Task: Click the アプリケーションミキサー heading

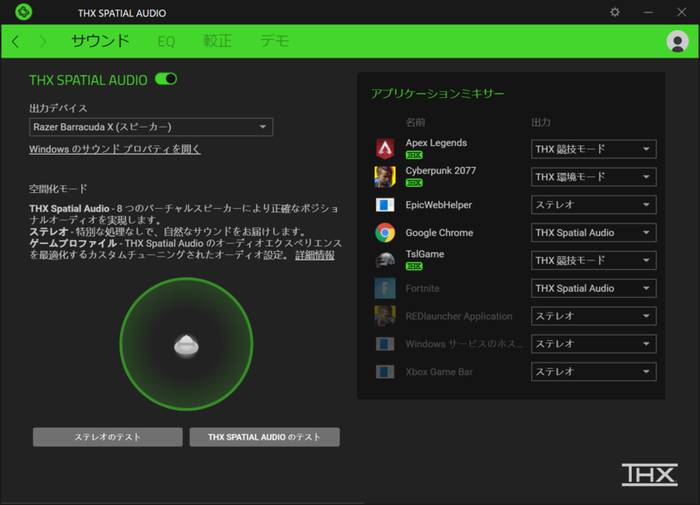Action: click(438, 94)
